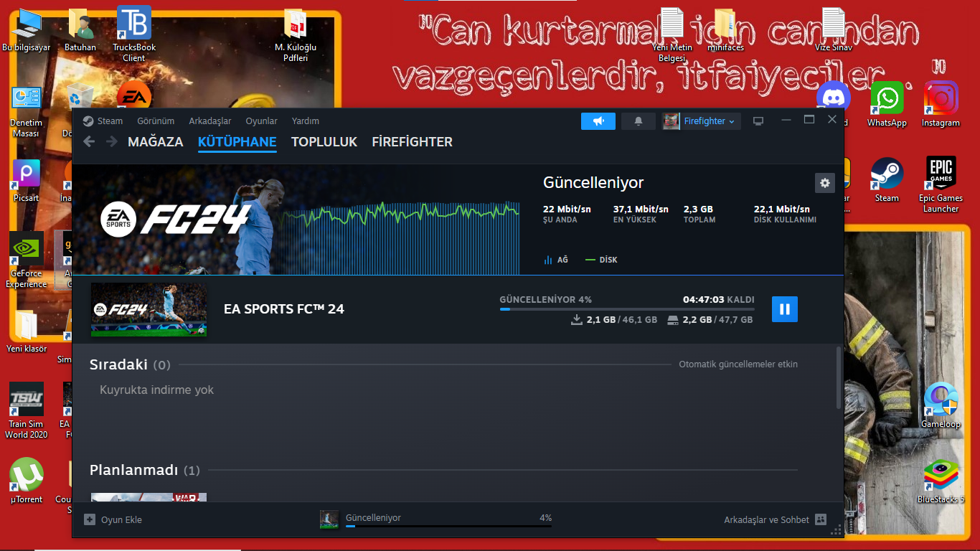Open the Steam announcements megaphone
This screenshot has height=551, width=980.
[x=598, y=121]
